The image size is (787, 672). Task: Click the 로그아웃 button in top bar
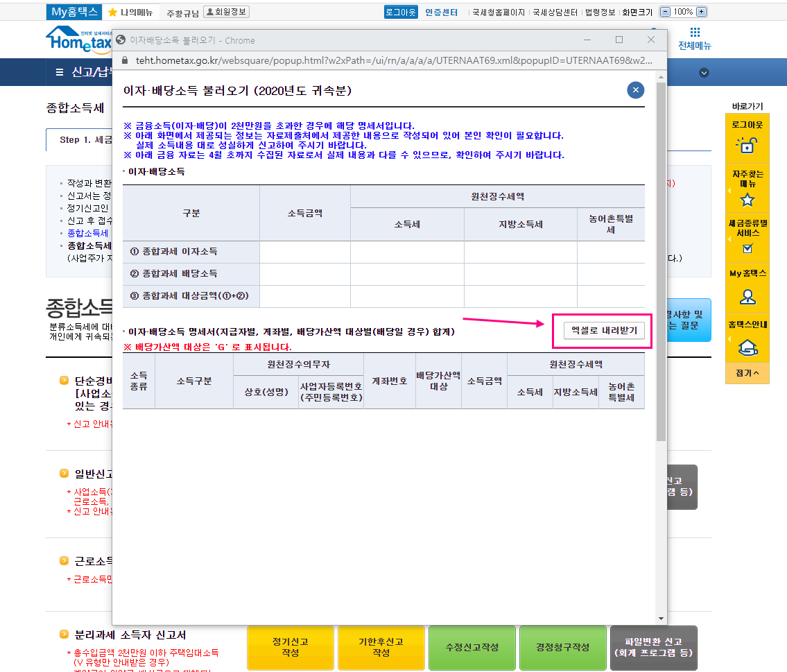(x=401, y=12)
